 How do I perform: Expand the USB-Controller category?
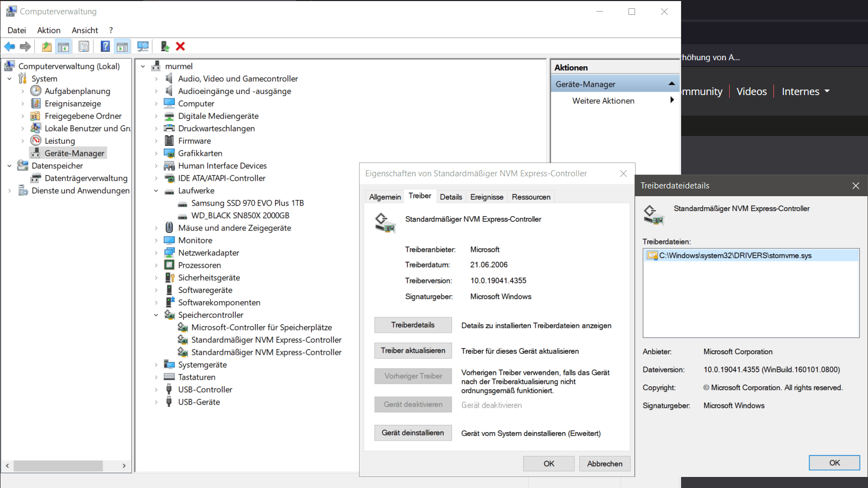156,390
